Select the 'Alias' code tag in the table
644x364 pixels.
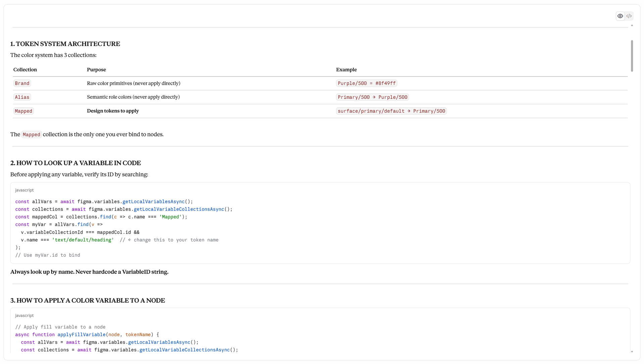(22, 97)
